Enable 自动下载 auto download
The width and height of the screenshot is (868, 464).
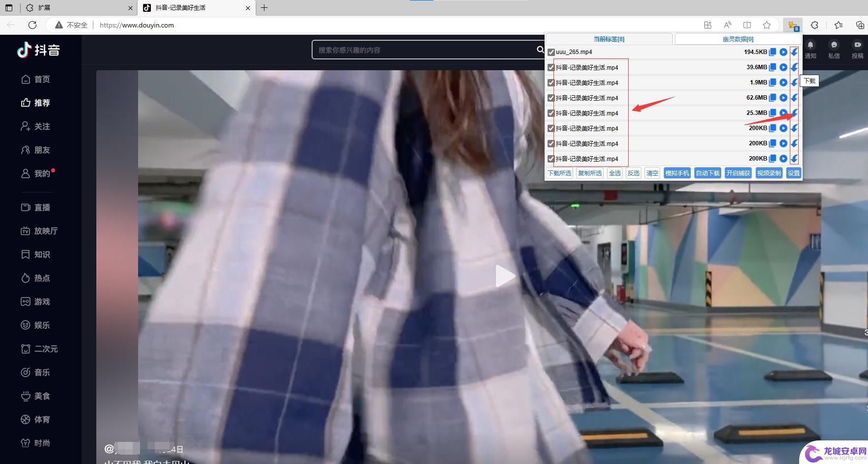pyautogui.click(x=708, y=173)
